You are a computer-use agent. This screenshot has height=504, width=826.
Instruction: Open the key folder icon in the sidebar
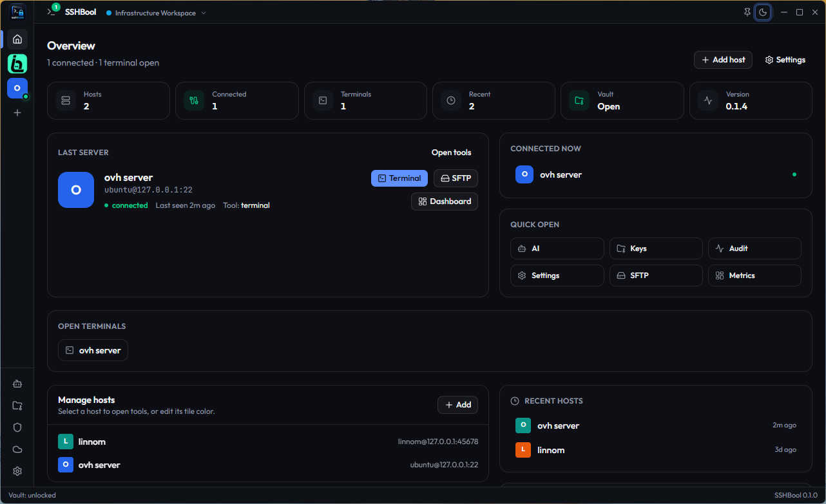[17, 406]
